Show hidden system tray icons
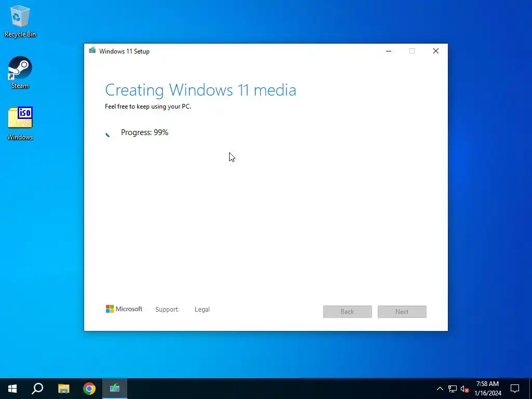This screenshot has height=399, width=532. click(440, 389)
